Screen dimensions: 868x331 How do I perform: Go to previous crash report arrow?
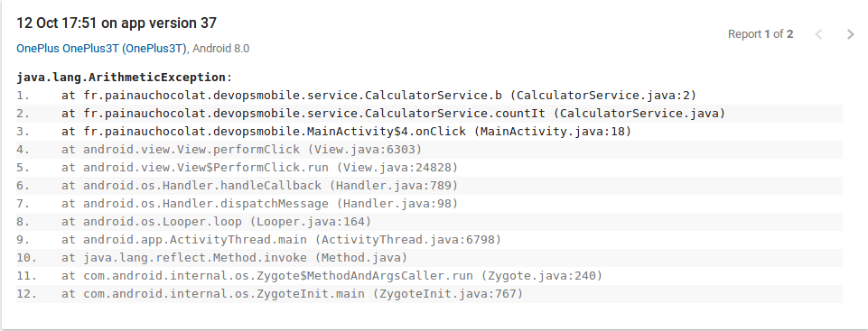point(818,34)
